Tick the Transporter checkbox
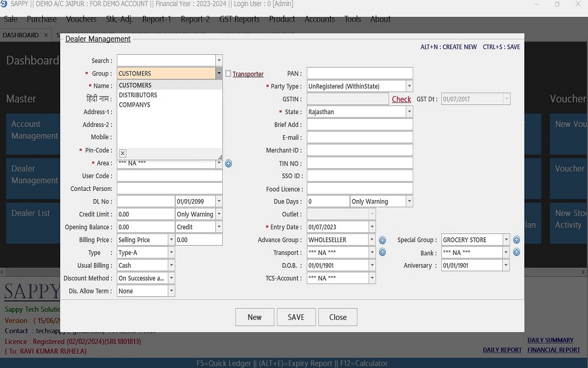Screen dimensions: 588x368 pos(228,74)
